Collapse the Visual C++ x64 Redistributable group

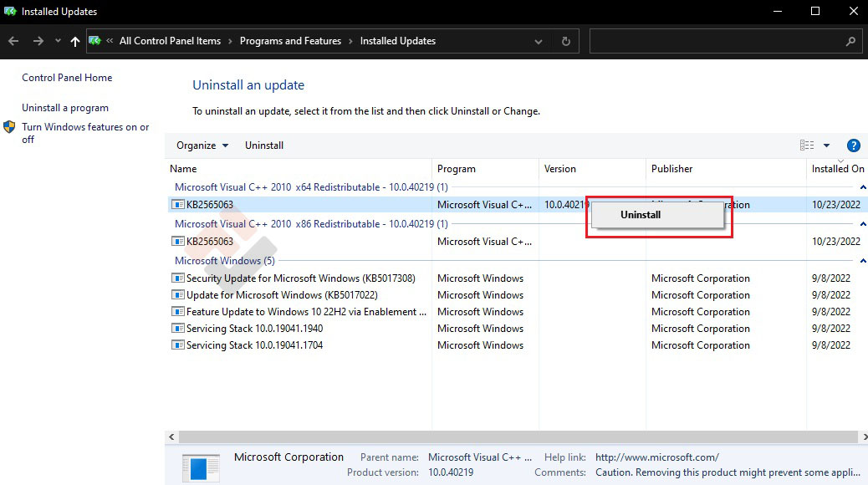click(863, 187)
